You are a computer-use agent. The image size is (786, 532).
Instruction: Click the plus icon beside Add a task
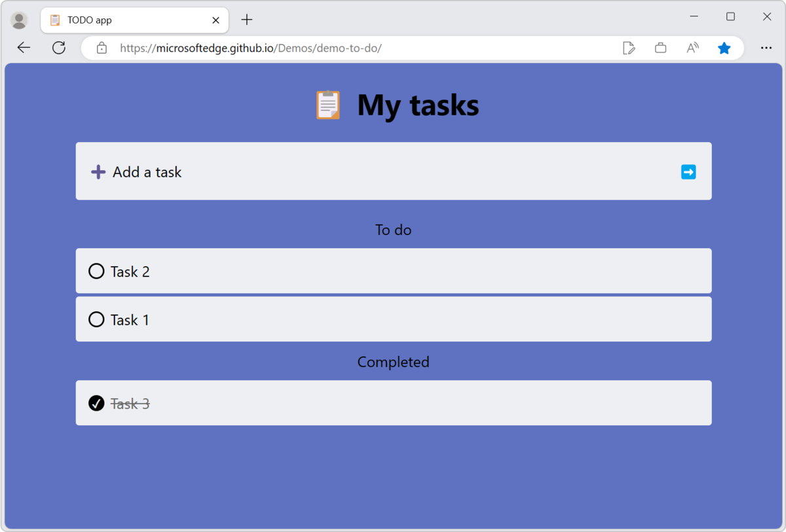click(98, 171)
